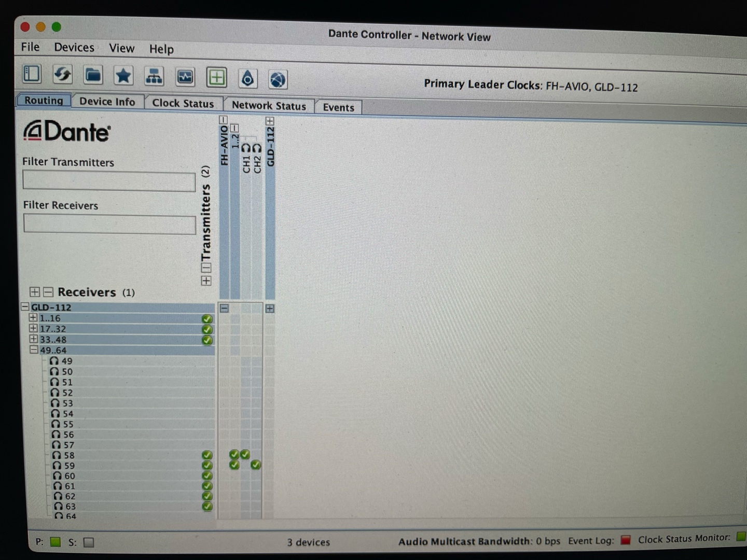Click the Filter Receivers text field
This screenshot has height=560, width=747.
[109, 224]
